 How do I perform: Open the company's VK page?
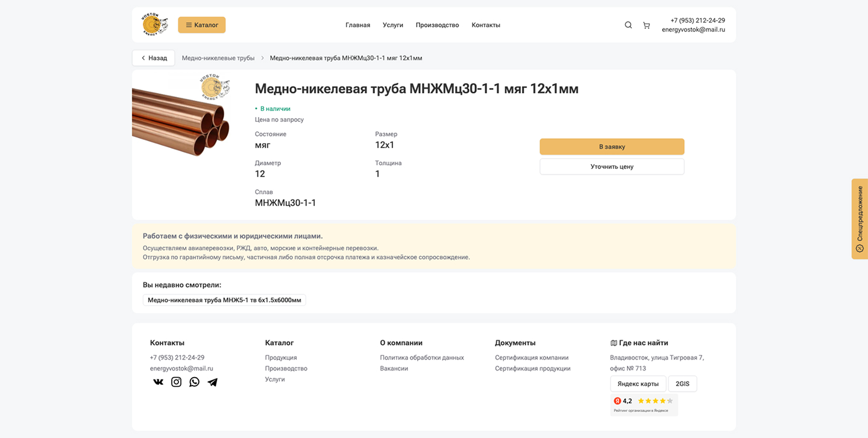point(158,381)
